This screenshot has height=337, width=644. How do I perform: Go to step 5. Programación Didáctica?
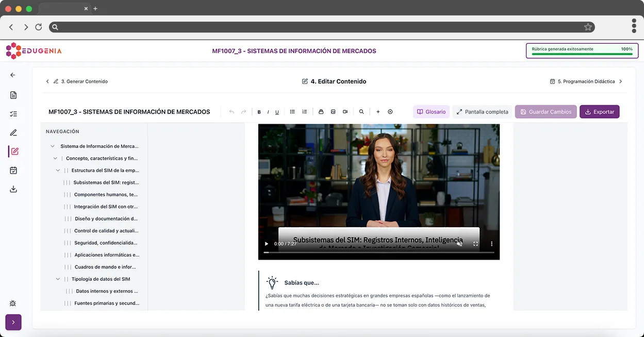(x=586, y=81)
